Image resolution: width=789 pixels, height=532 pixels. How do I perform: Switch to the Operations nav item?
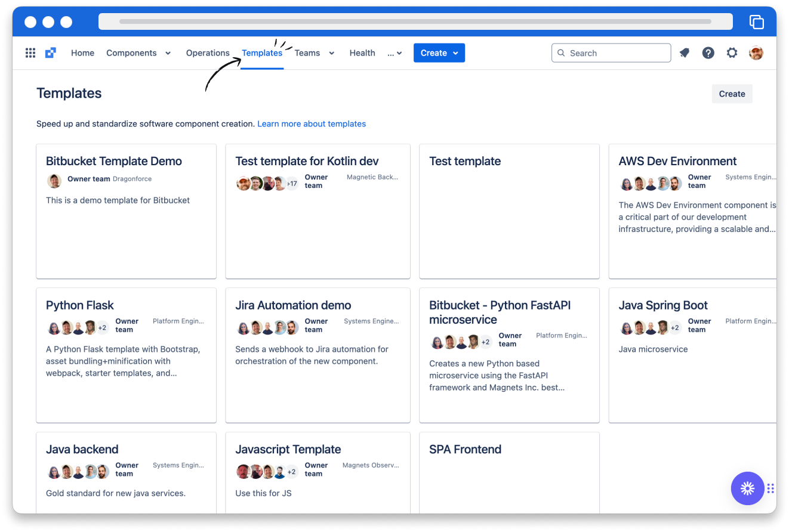click(208, 53)
